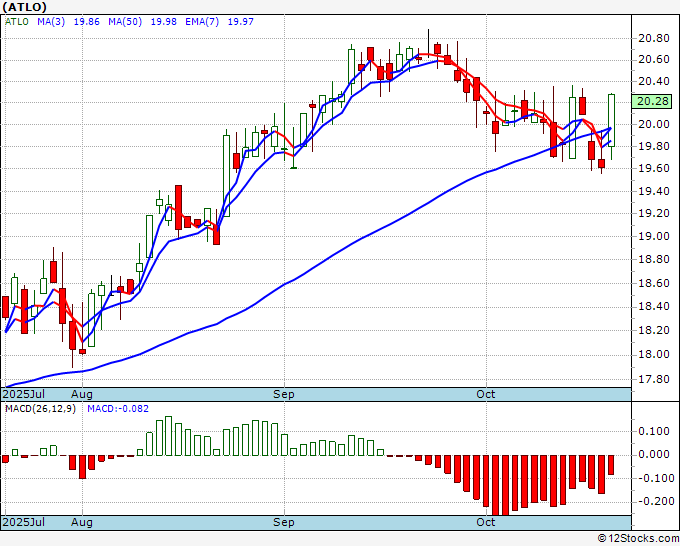Click the green ATLO legend label
This screenshot has width=680, height=546.
(16, 22)
